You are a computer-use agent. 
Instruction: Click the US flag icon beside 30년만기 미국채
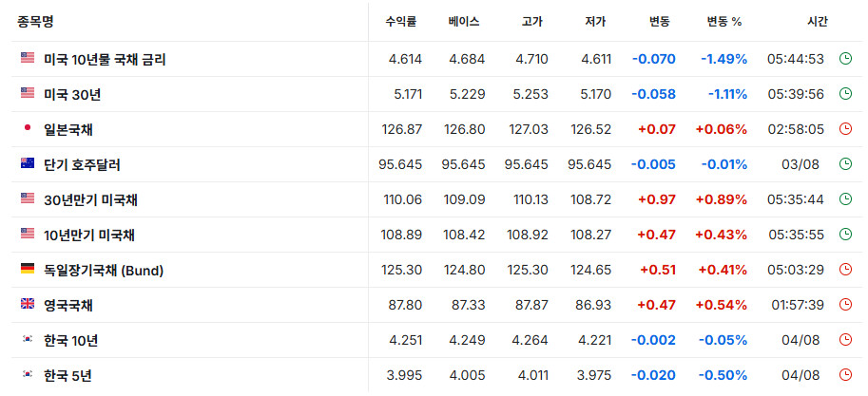(28, 198)
